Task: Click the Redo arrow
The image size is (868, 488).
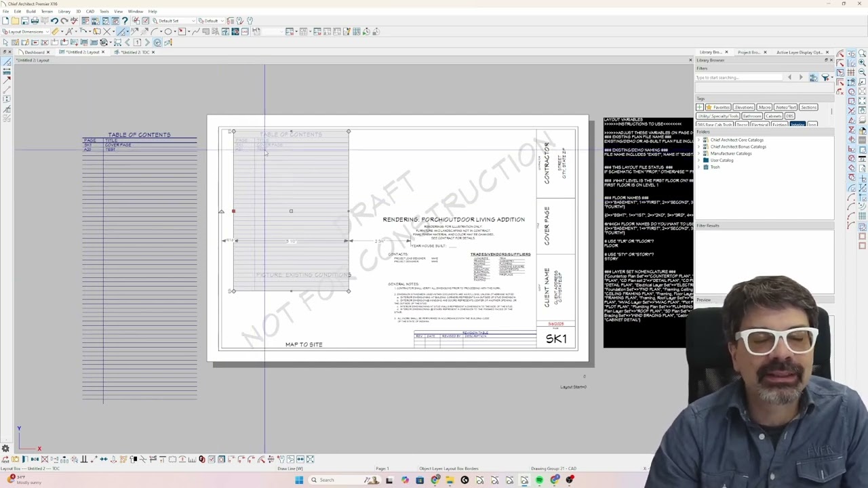Action: point(64,21)
